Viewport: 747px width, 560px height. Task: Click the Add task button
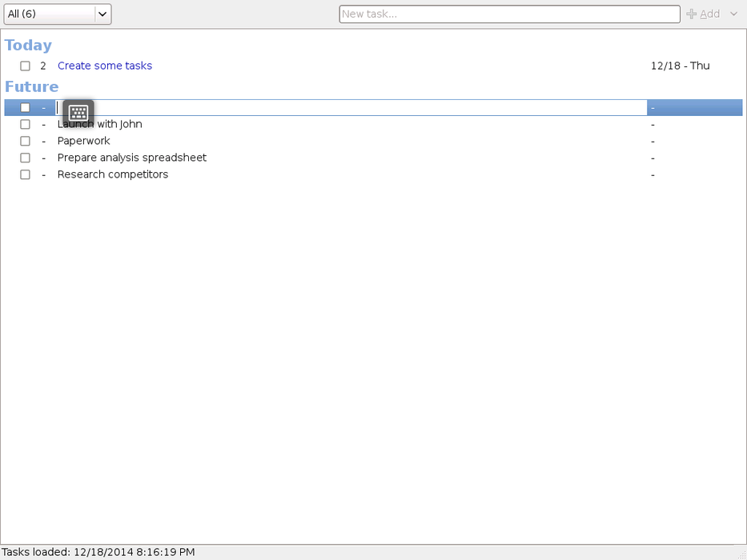[x=703, y=14]
